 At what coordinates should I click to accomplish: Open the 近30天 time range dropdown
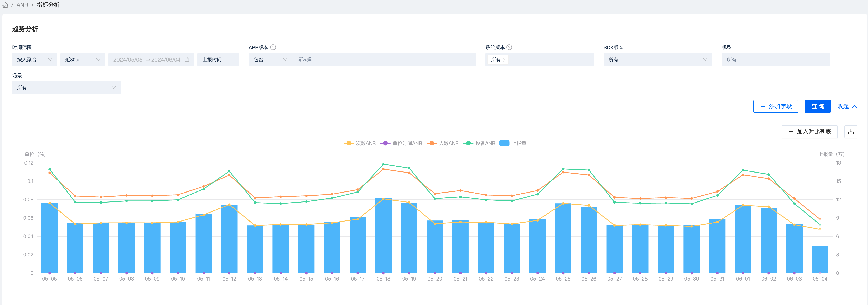83,60
